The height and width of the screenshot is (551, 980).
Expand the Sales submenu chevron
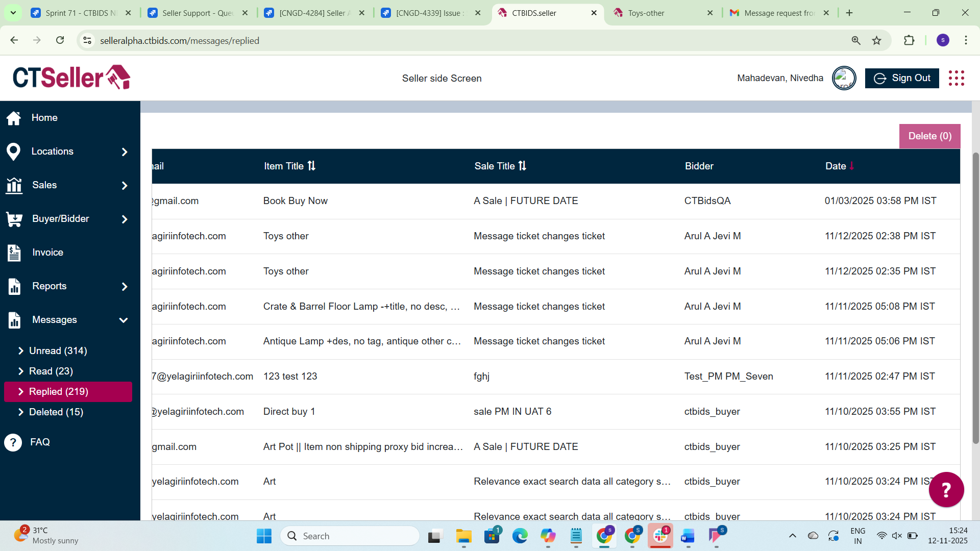coord(124,185)
